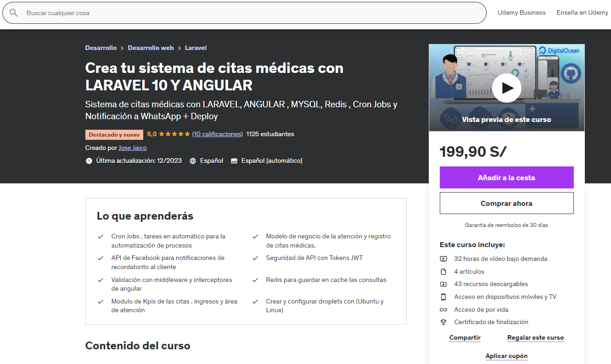Click the icon next to "Última actualización: 12/2023"
Screen dimensions: 611x364
click(x=89, y=160)
